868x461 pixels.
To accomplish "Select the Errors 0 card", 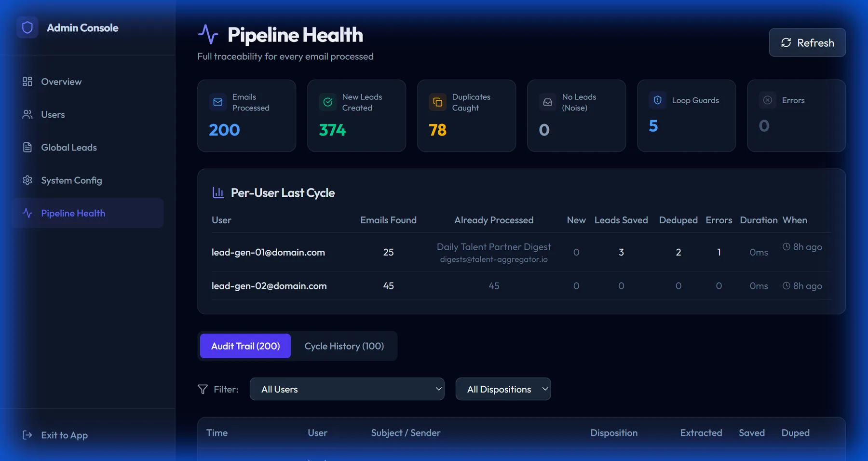I will point(796,116).
